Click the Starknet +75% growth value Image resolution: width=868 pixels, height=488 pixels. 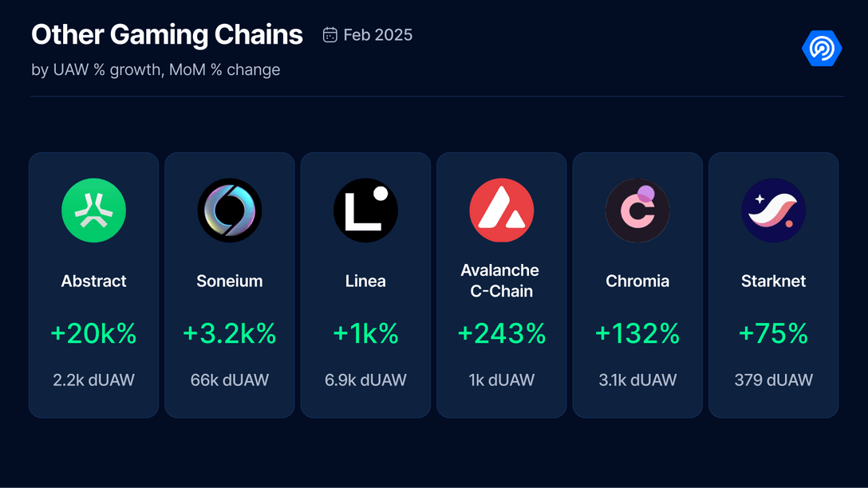[773, 333]
